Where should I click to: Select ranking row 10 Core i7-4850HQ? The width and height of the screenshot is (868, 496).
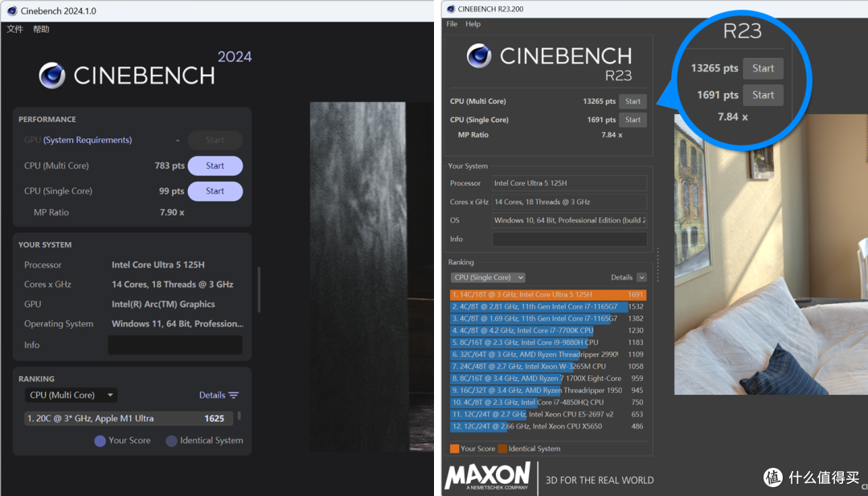548,403
